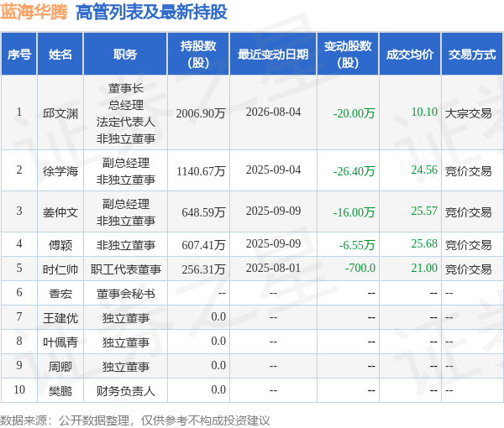Click the name 香宏
The height and width of the screenshot is (428, 504).
click(x=60, y=294)
